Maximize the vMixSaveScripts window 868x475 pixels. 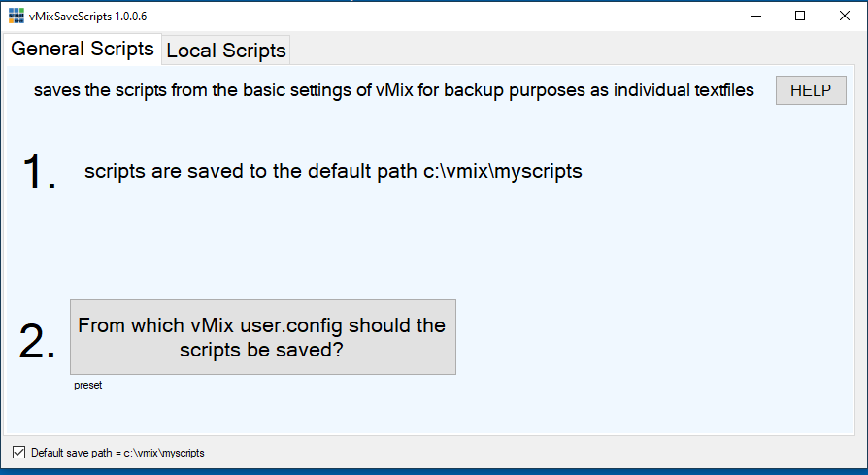800,17
